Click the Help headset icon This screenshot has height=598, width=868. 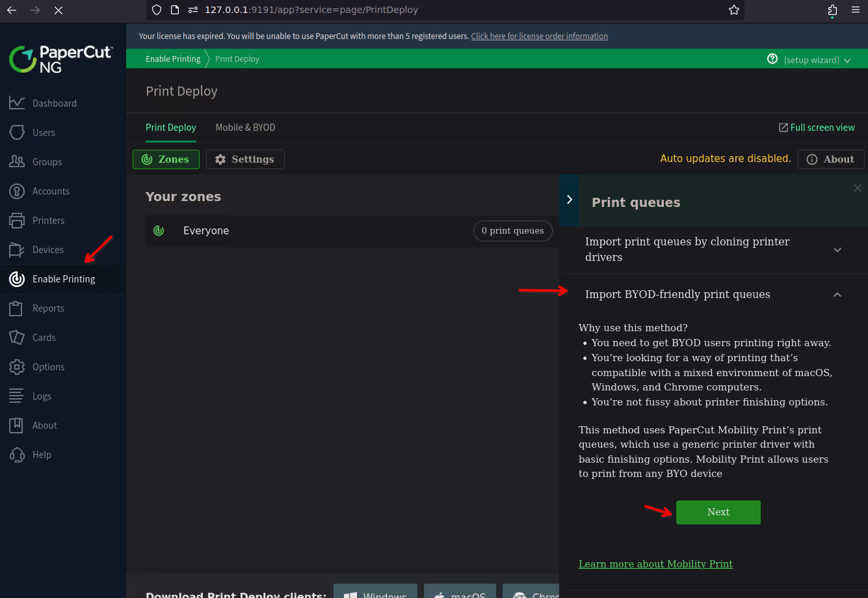coord(17,454)
